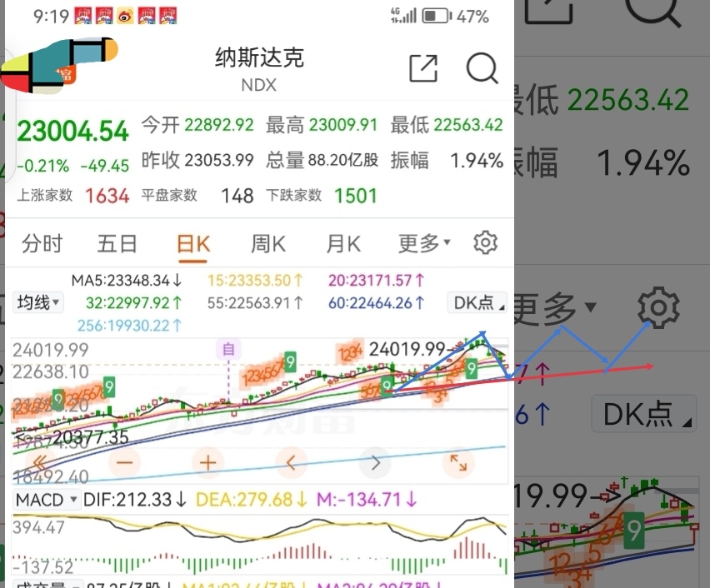The image size is (710, 588).
Task: Open chart settings gear beside 更多
Action: [x=485, y=243]
